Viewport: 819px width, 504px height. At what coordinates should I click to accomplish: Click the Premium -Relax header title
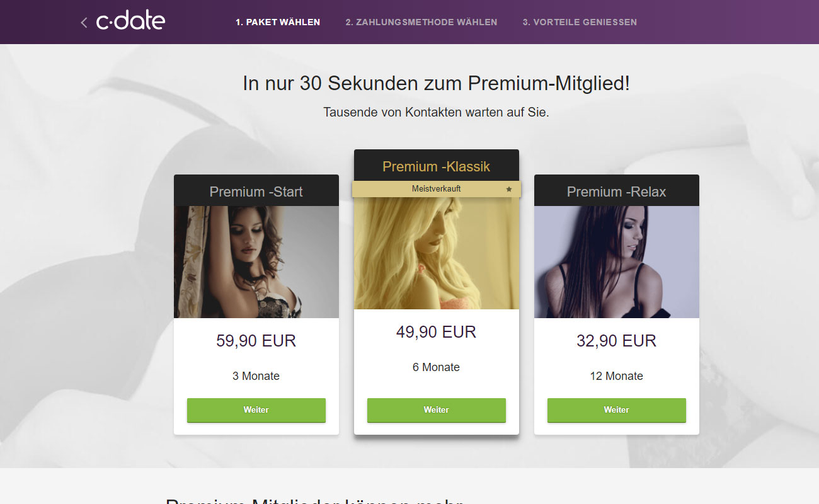tap(617, 192)
